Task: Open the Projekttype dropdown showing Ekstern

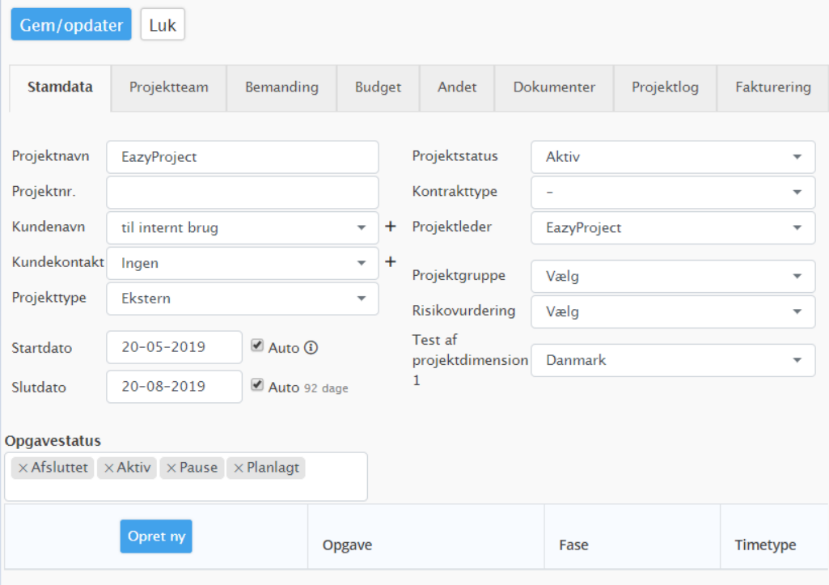Action: click(x=242, y=298)
